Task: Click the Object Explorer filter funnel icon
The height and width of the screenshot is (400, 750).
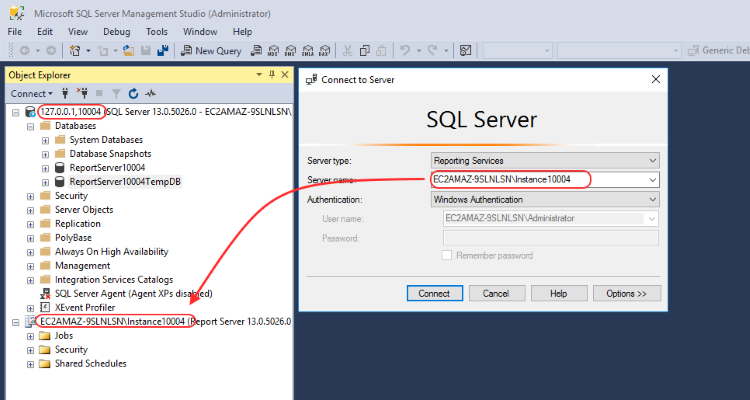Action: tap(116, 93)
